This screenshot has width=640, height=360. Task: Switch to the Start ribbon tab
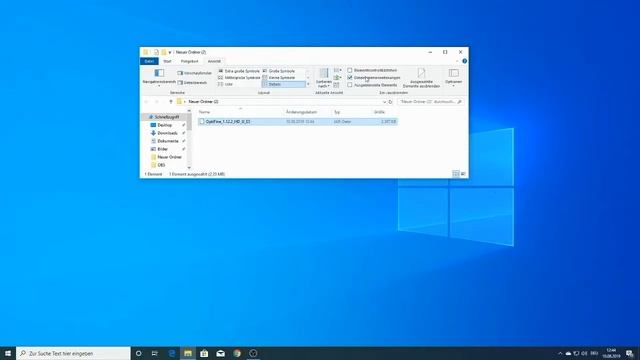point(167,61)
